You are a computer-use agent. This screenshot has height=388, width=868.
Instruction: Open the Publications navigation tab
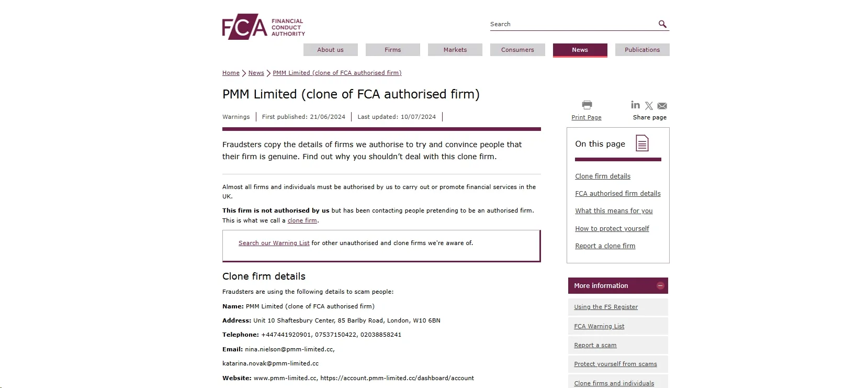[x=642, y=50]
